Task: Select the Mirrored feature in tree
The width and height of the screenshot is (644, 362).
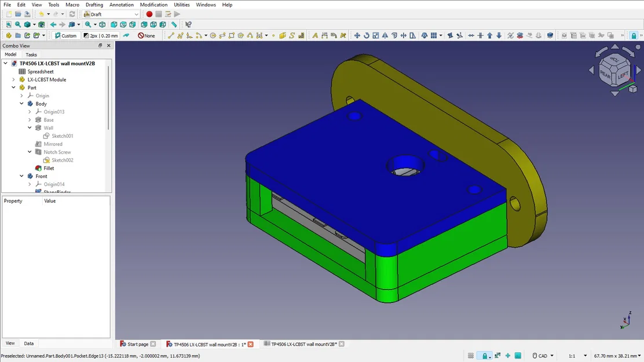Action: coord(53,144)
